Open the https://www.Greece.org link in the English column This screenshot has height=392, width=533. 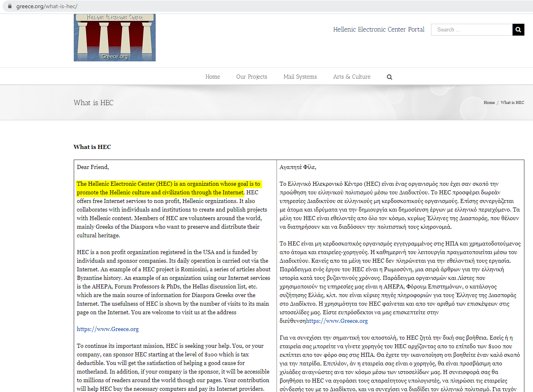pos(108,329)
